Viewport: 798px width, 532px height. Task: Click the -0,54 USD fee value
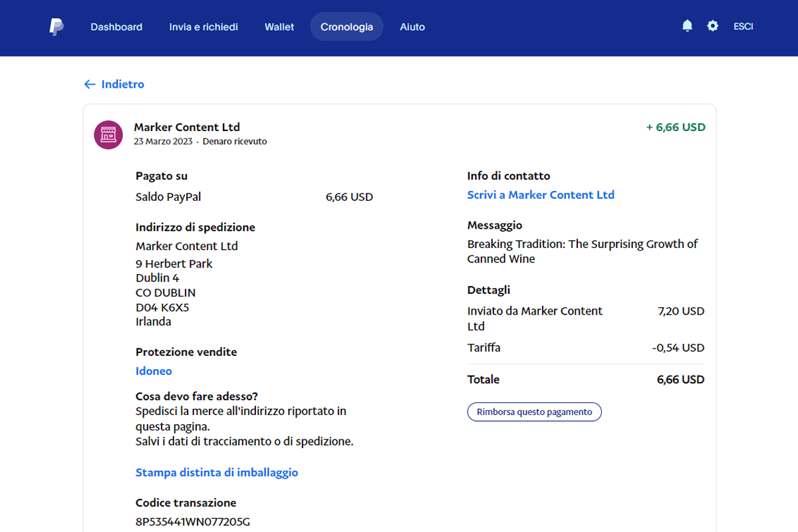tap(678, 348)
